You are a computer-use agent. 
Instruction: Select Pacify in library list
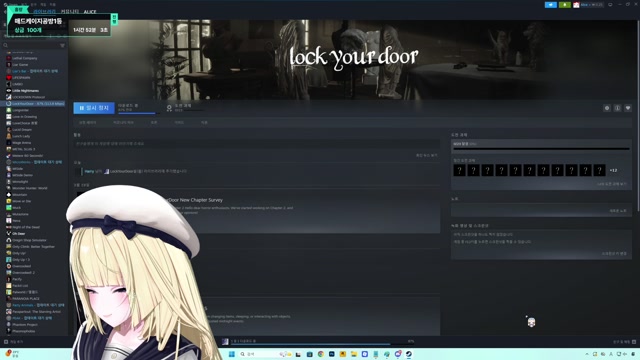(17, 279)
